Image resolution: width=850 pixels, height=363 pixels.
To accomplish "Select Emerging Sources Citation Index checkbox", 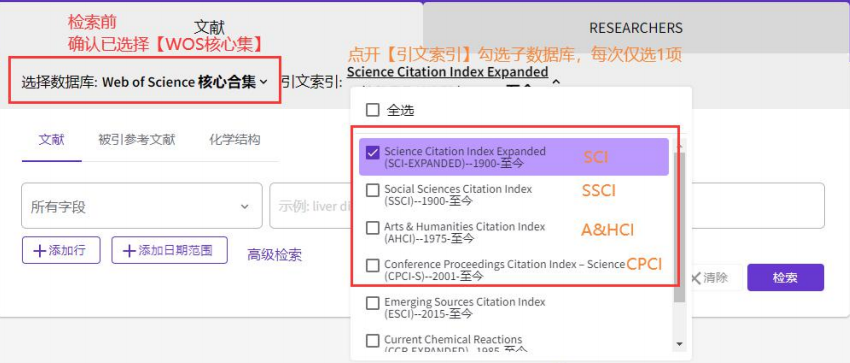I will pos(372,303).
